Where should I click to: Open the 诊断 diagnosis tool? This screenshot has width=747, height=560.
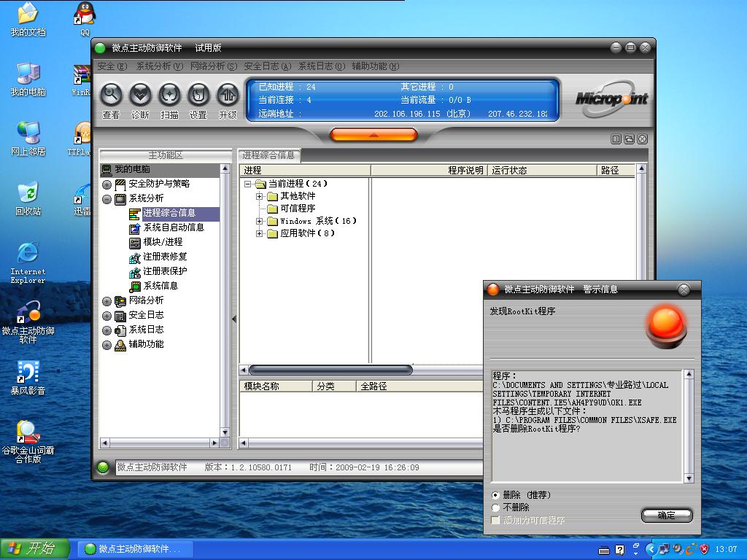coord(140,95)
